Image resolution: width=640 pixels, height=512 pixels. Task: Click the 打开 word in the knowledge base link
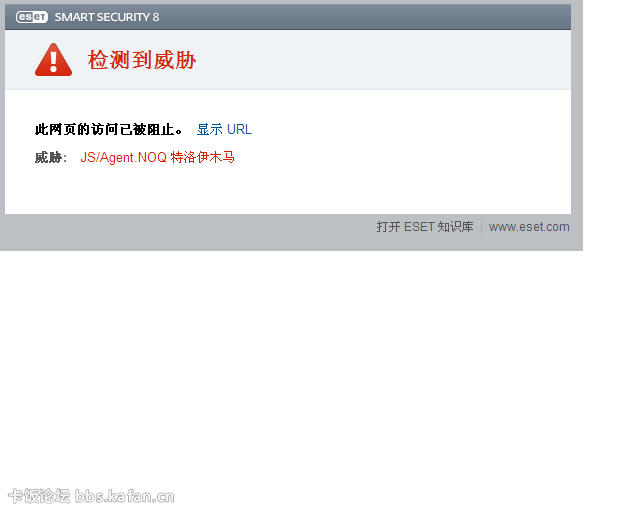click(388, 227)
